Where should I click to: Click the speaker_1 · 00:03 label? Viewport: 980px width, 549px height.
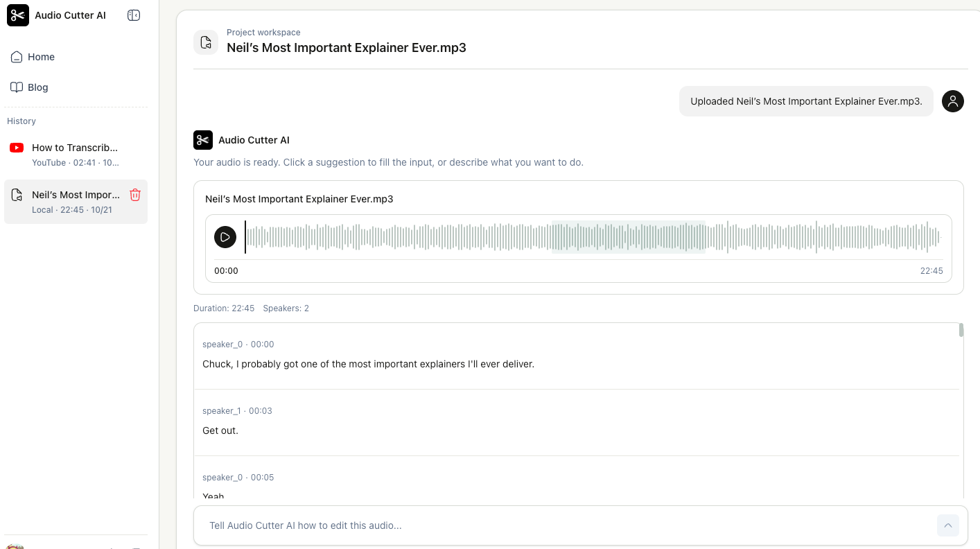point(237,411)
